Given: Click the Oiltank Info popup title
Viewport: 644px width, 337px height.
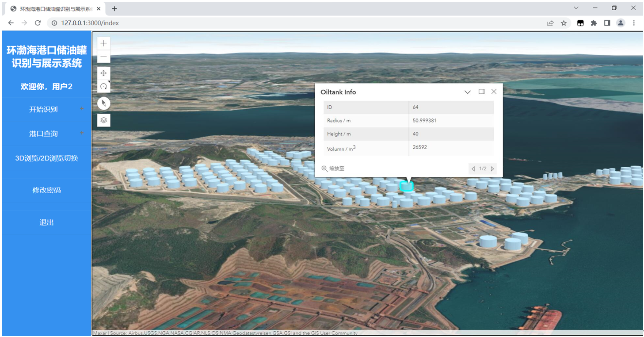Looking at the screenshot, I should point(338,92).
